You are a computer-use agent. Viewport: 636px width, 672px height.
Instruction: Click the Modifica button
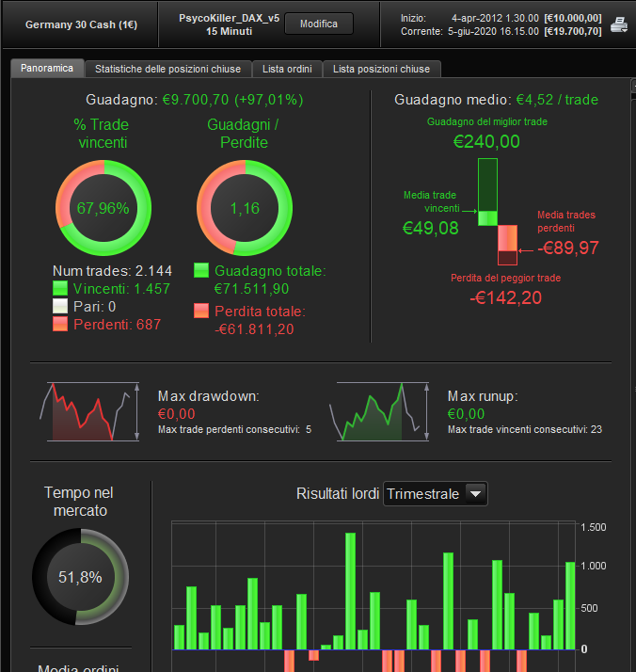pyautogui.click(x=319, y=24)
